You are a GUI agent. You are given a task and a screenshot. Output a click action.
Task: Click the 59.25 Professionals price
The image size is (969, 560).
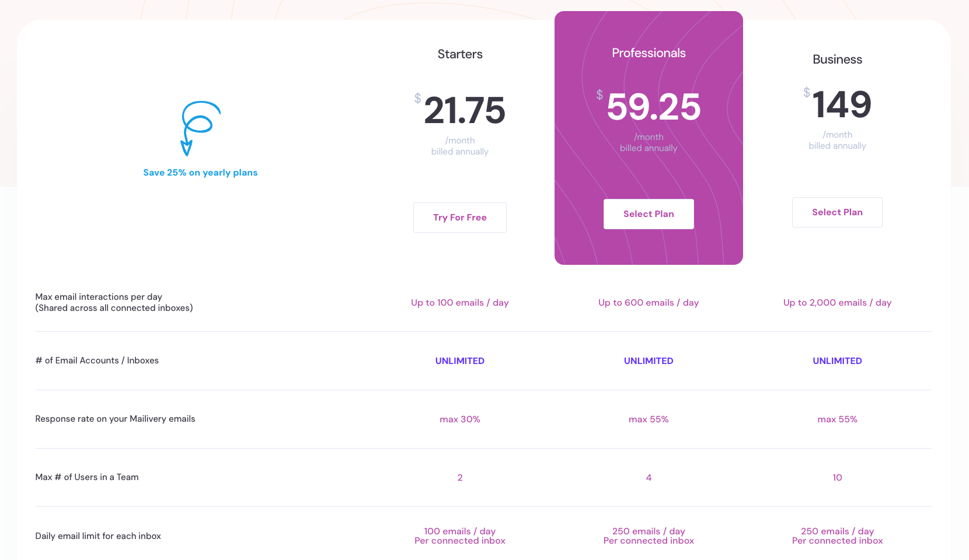653,107
